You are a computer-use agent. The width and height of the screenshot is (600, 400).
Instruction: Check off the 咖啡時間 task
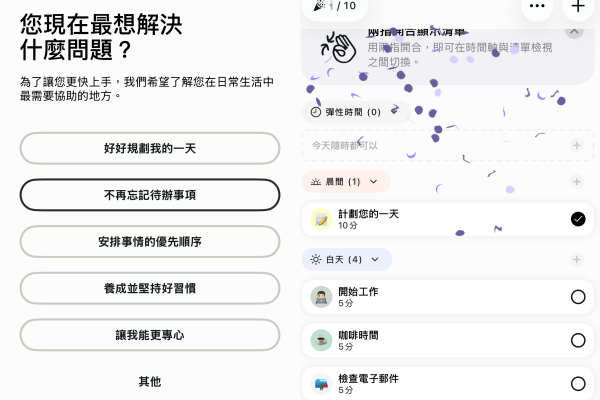(578, 340)
